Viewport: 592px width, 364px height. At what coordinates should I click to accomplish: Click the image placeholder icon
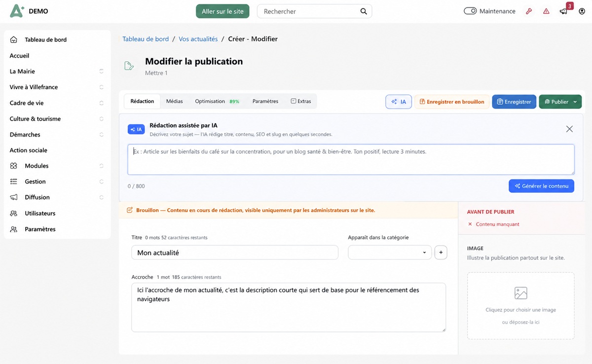pos(520,293)
